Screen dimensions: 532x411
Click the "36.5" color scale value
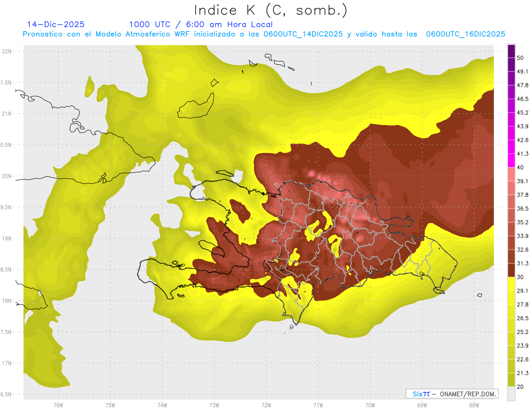coord(523,208)
